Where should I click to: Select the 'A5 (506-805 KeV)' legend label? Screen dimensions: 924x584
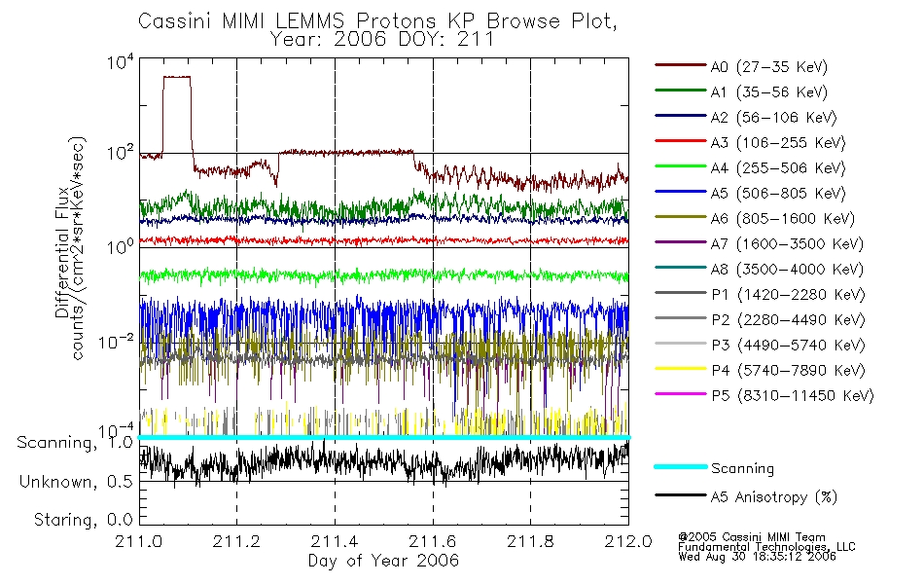pos(778,194)
